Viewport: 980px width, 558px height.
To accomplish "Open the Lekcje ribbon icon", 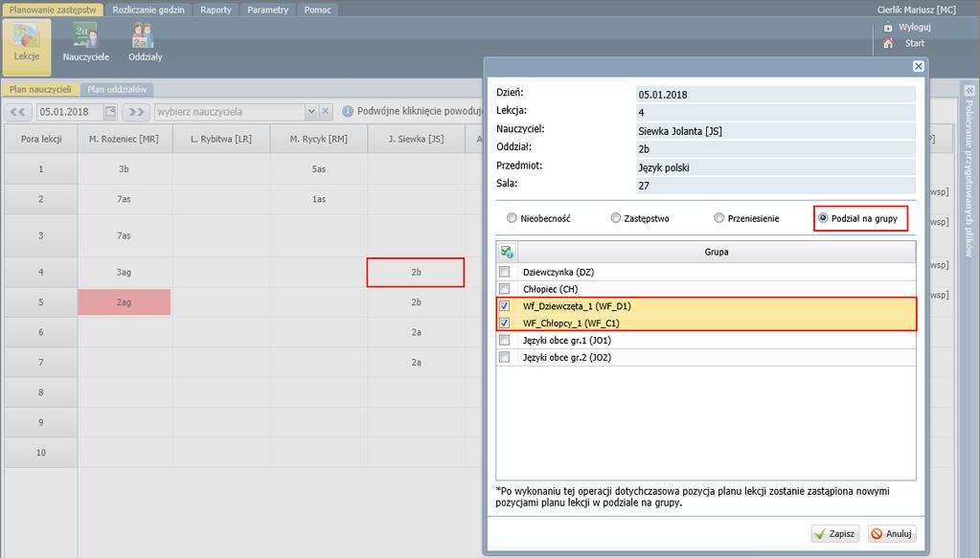I will pos(26,47).
